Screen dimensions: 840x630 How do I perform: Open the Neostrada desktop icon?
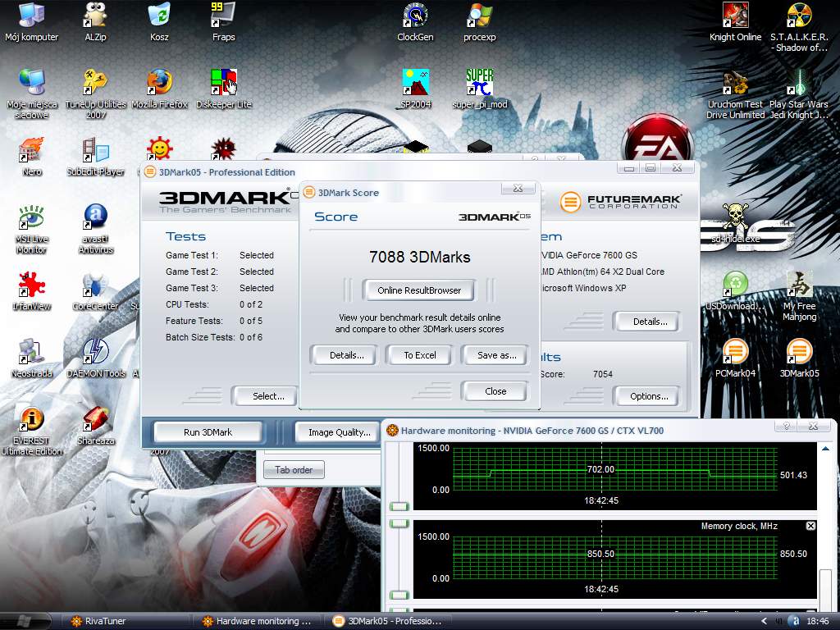[x=32, y=359]
